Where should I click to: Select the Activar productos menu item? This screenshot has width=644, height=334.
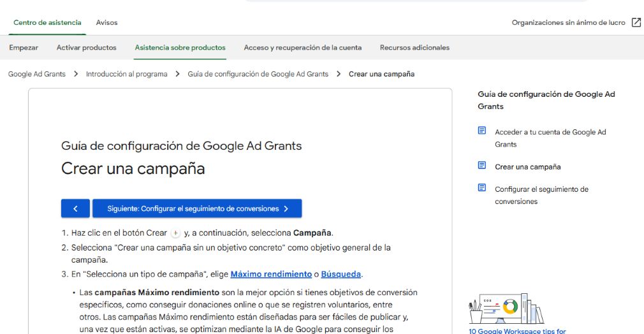87,48
